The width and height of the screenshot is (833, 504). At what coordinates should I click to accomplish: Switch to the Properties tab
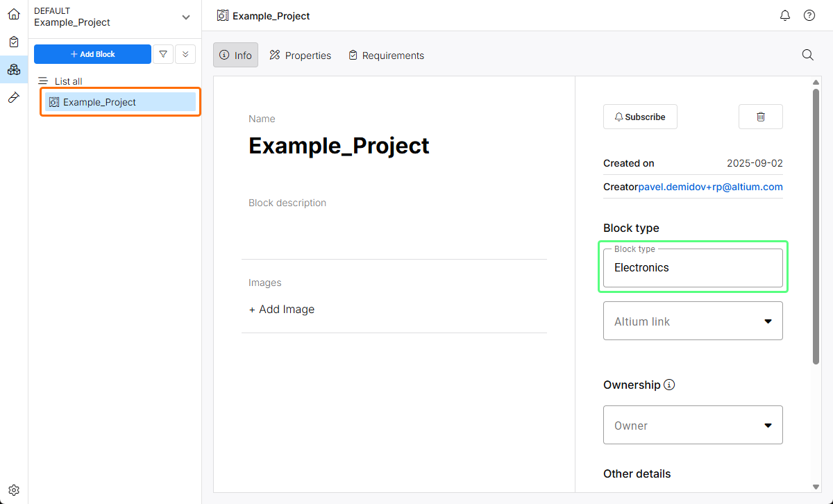pyautogui.click(x=301, y=55)
